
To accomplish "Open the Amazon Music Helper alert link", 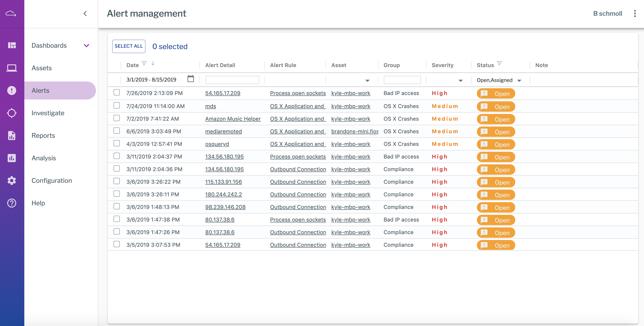I will [x=233, y=118].
